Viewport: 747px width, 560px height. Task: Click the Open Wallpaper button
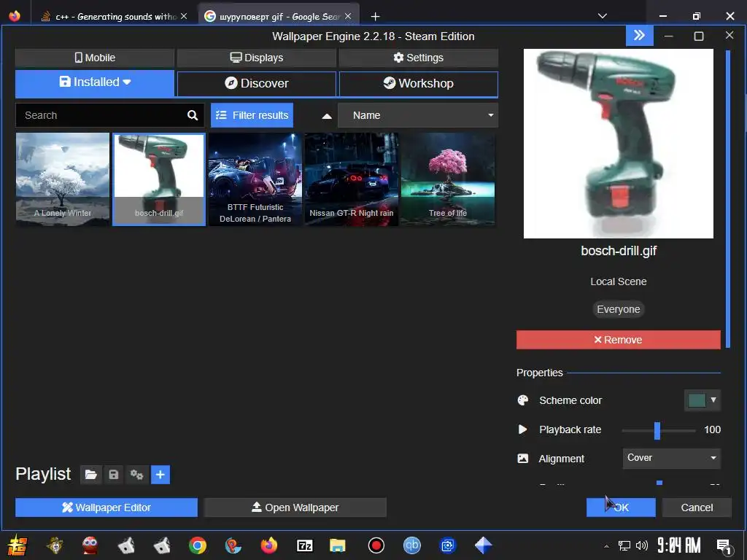(x=295, y=507)
